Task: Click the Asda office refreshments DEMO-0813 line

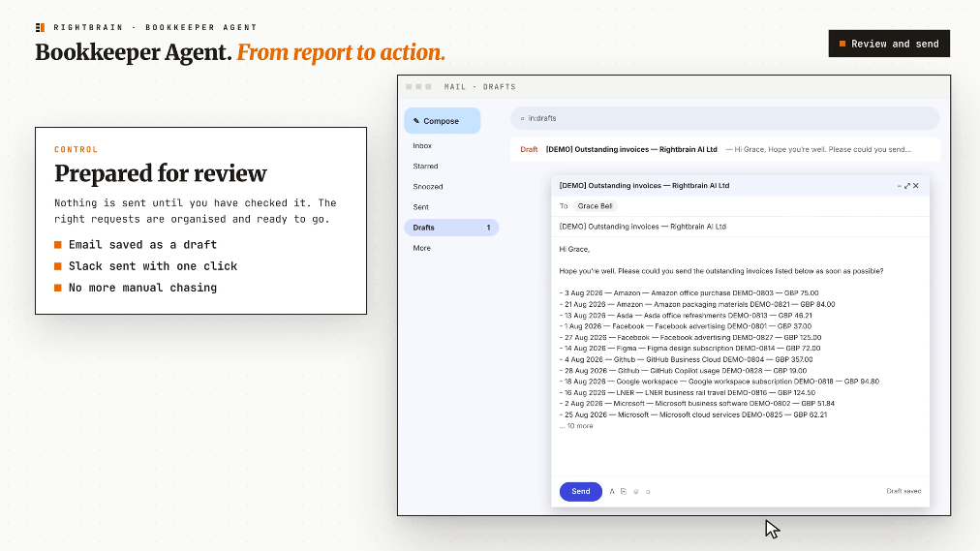Action: pyautogui.click(x=686, y=316)
